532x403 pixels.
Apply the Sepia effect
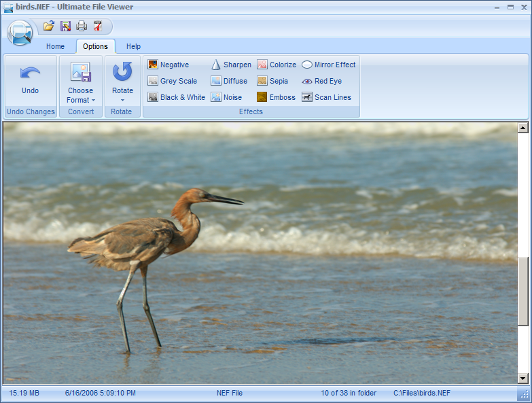272,81
